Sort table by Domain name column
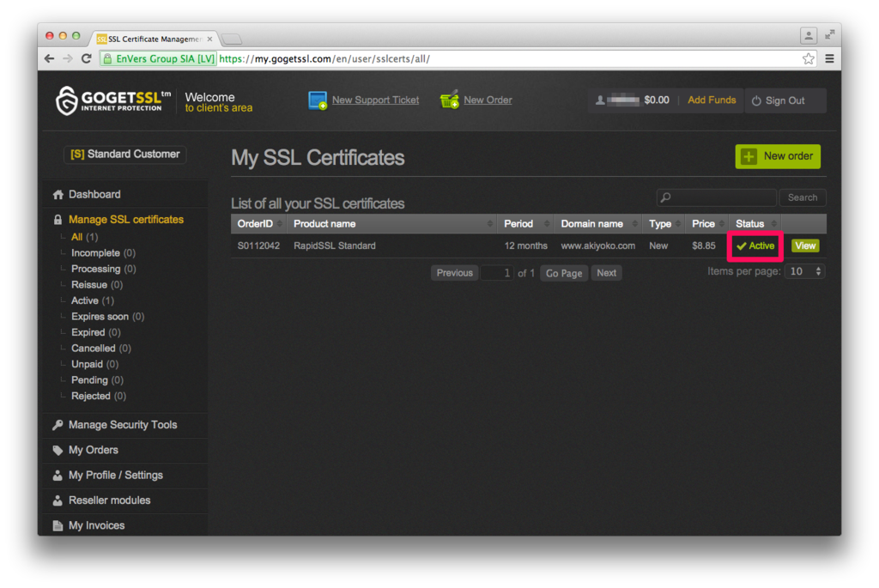This screenshot has width=879, height=588. point(597,224)
